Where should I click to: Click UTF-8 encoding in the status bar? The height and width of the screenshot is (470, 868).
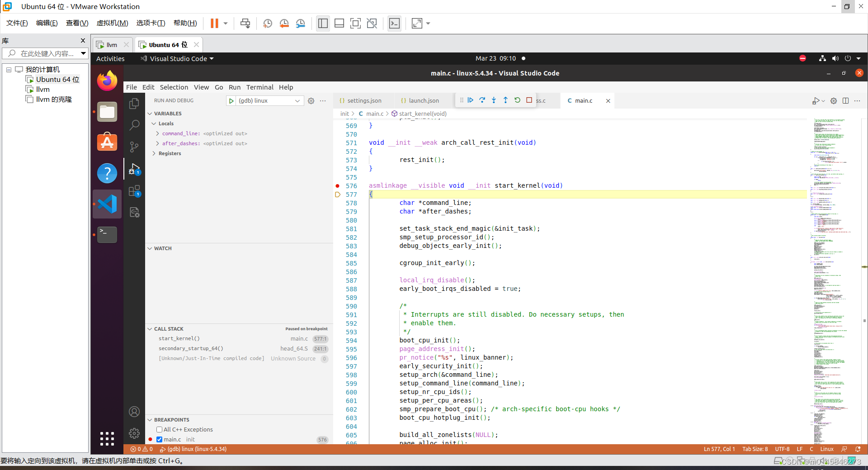coord(782,449)
